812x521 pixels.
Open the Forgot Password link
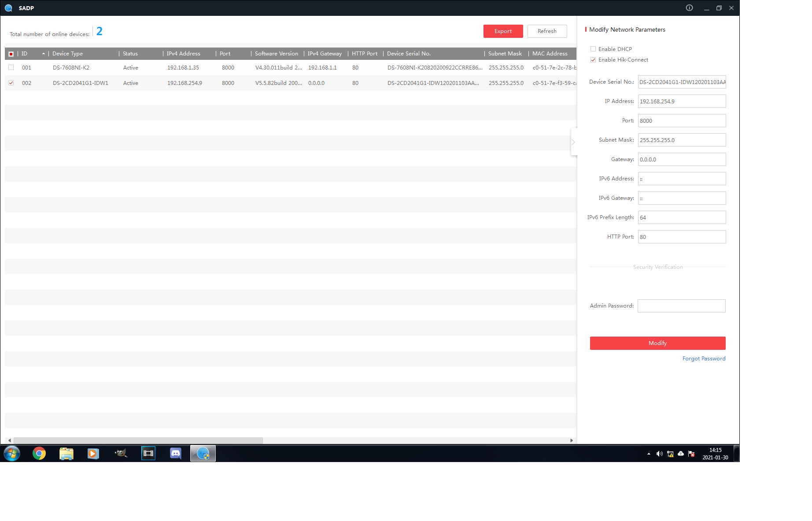[704, 359]
